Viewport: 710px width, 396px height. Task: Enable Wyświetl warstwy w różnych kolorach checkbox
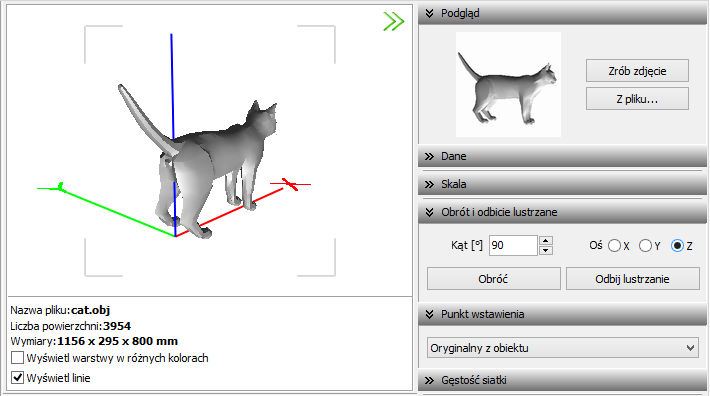coord(17,358)
